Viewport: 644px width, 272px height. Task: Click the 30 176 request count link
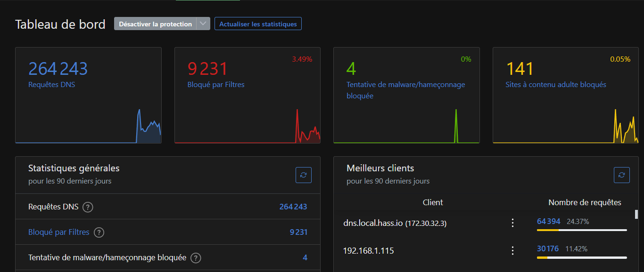[548, 248]
